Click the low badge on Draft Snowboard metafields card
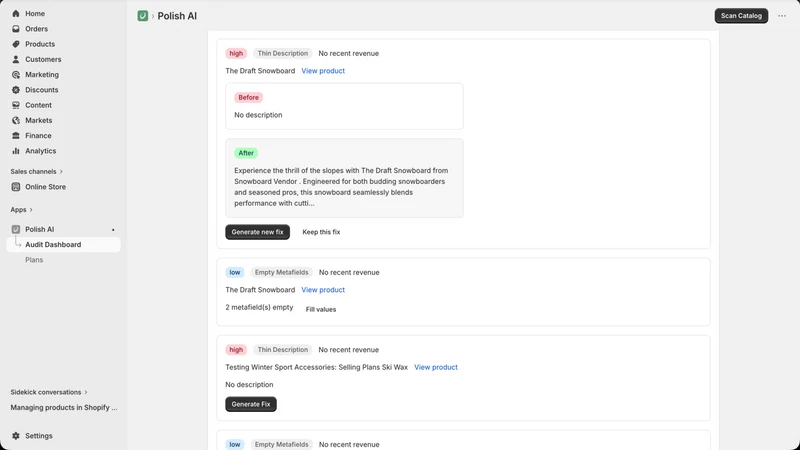Viewport: 800px width, 450px height. tap(235, 272)
